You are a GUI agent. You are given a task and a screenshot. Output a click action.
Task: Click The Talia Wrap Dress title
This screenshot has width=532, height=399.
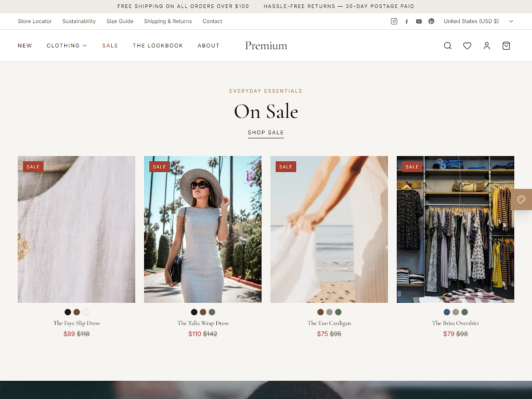203,323
